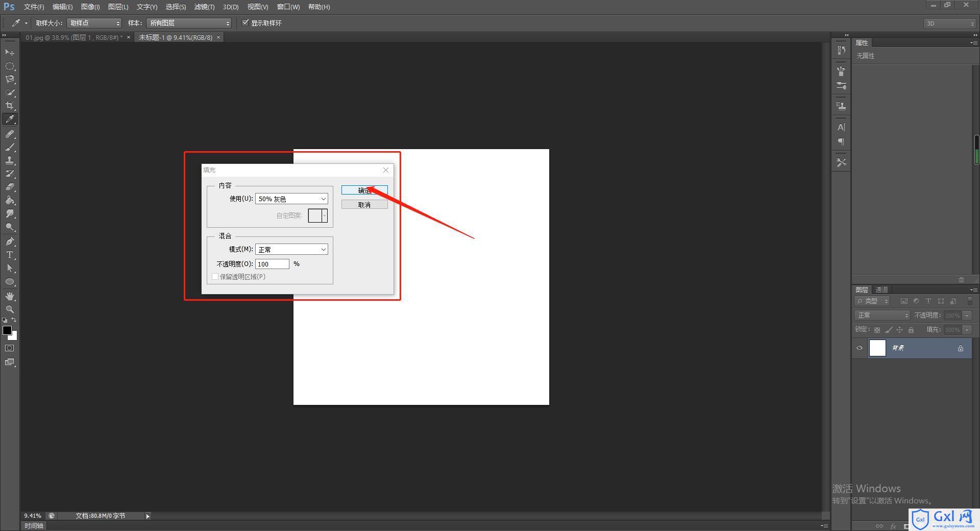Select the Smudge tool

[x=10, y=213]
